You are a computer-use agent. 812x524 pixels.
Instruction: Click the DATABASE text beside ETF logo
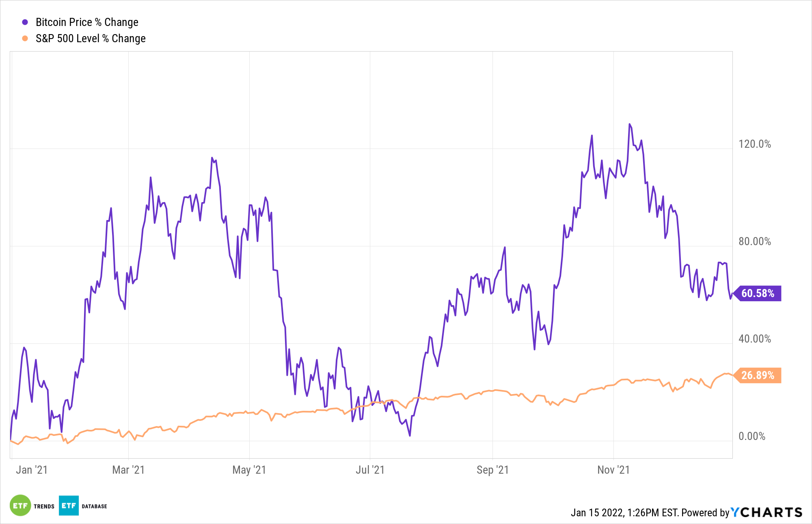point(94,506)
